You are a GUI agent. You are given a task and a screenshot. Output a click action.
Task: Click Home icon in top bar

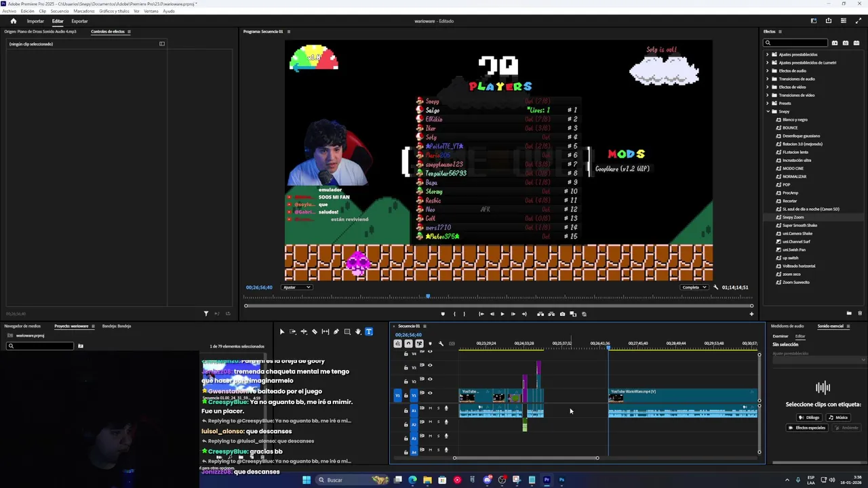13,21
